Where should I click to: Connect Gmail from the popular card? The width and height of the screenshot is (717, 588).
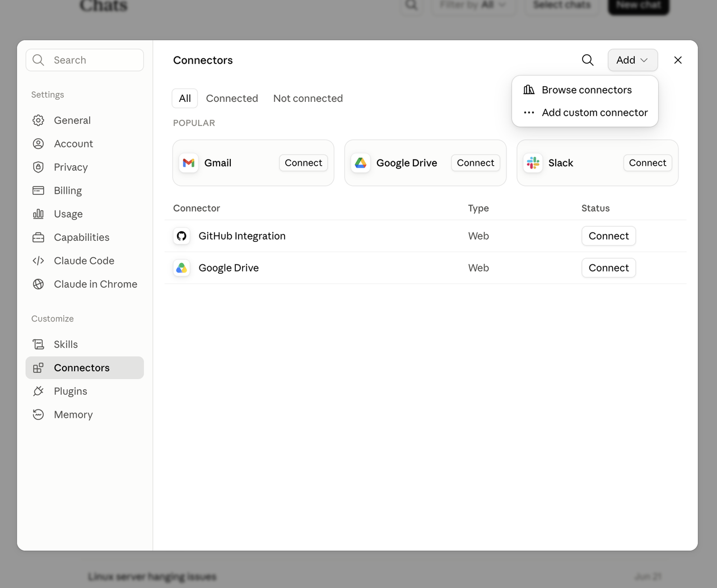pos(304,163)
